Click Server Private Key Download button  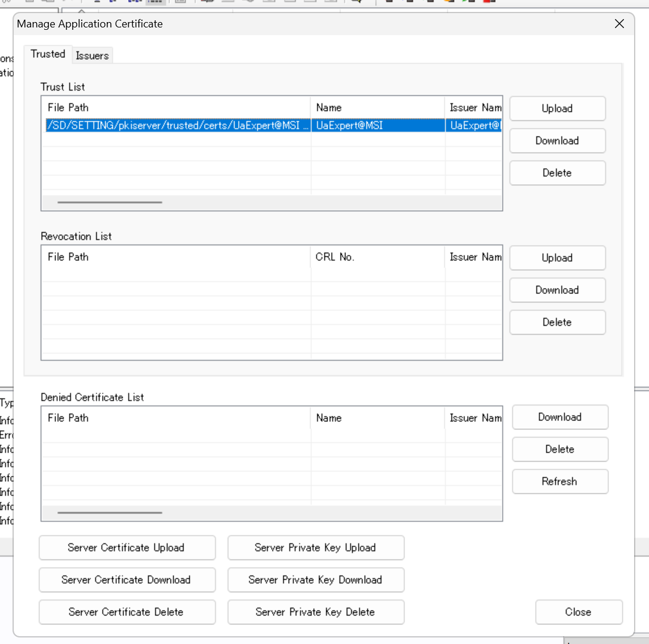(x=316, y=580)
